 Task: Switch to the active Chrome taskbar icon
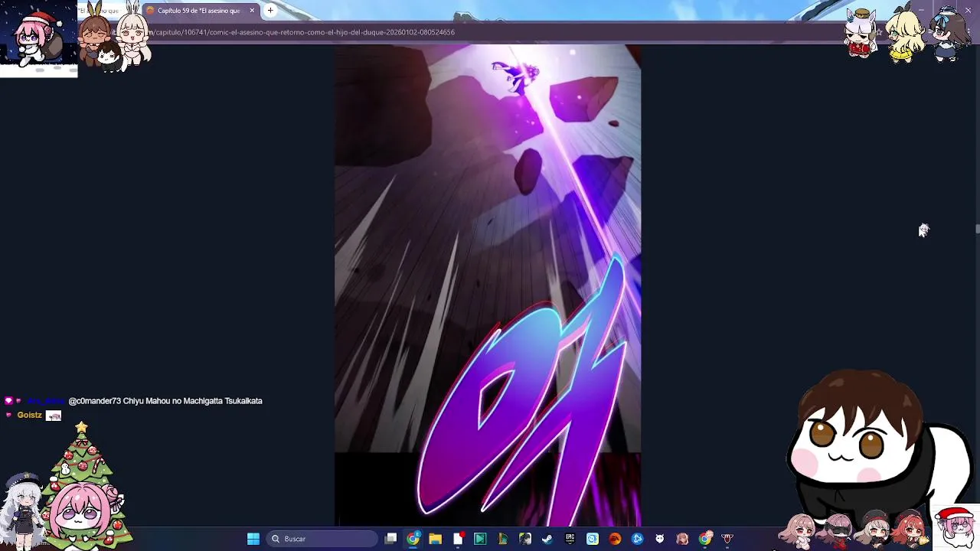[x=413, y=539]
